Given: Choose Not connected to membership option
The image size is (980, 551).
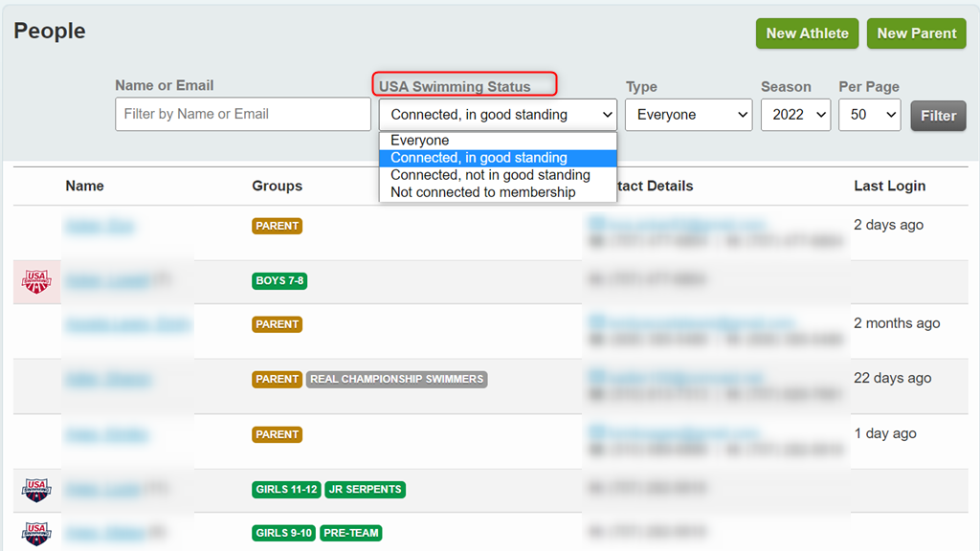Looking at the screenshot, I should click(498, 192).
